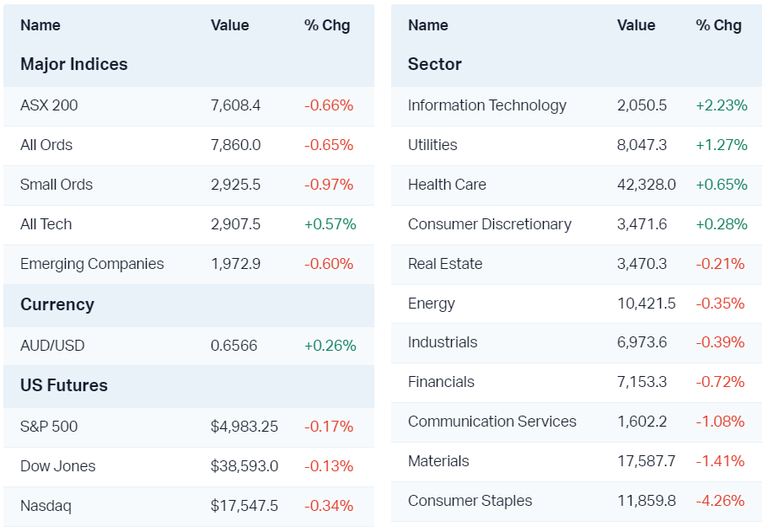
Task: Click the Consumer Staples sector
Action: [x=470, y=501]
